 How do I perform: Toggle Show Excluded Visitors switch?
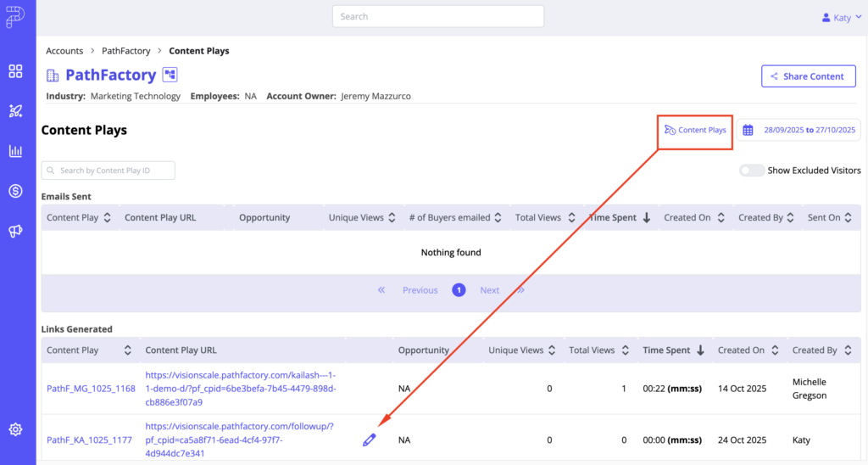[751, 171]
